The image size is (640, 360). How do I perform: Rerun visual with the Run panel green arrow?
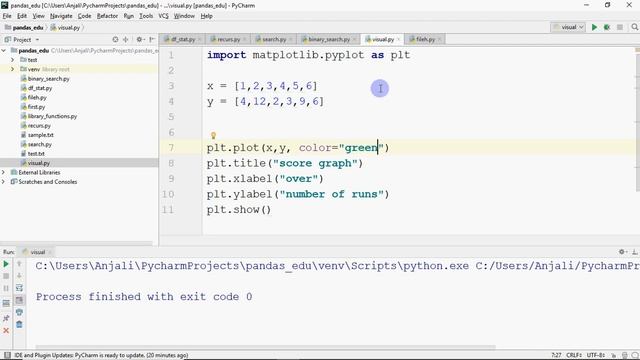click(x=6, y=264)
